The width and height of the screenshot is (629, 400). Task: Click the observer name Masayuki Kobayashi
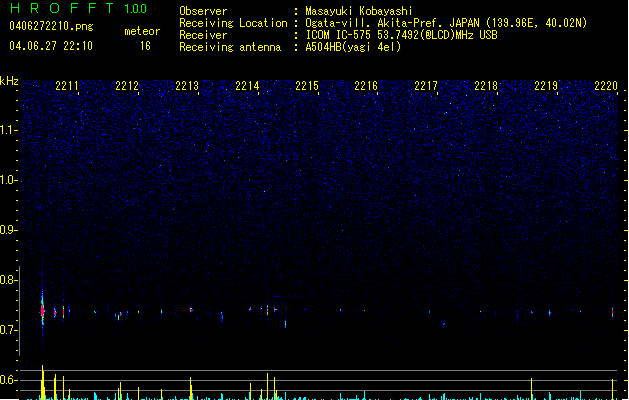click(359, 11)
